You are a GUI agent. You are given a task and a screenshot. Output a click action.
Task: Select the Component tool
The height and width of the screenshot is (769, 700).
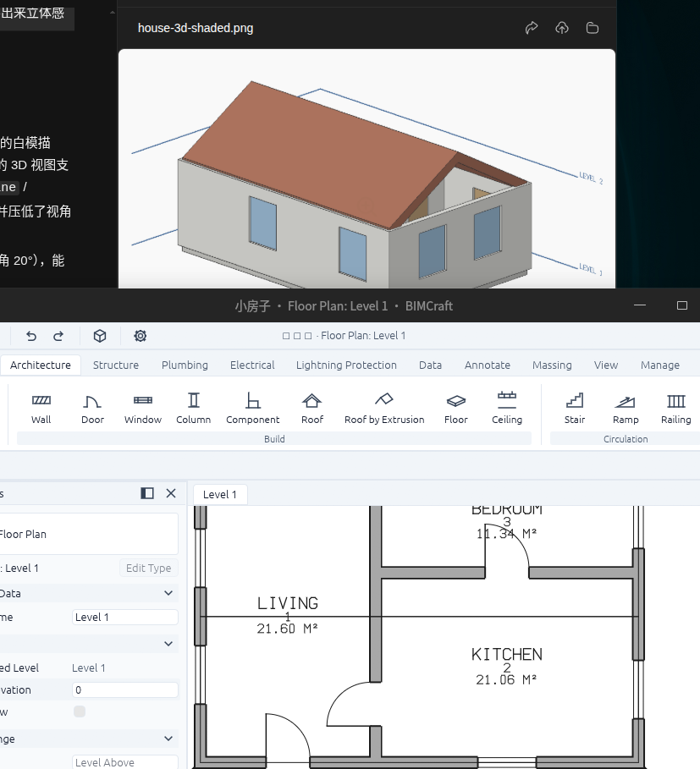point(252,408)
